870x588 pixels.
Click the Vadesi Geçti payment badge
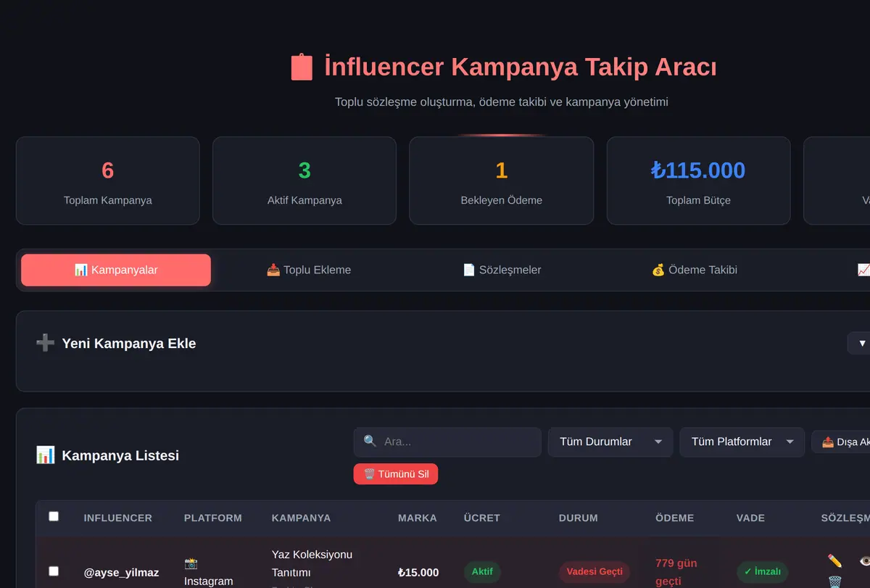pos(594,571)
